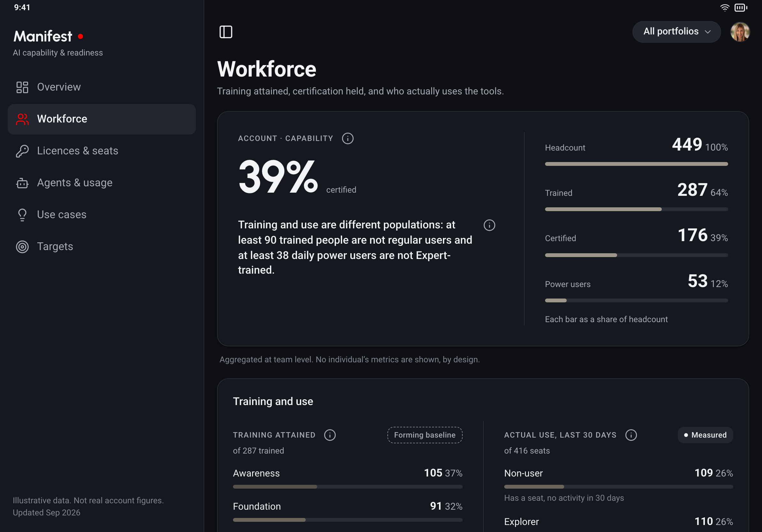762x532 pixels.
Task: Click the Awareness training bar
Action: (347, 487)
